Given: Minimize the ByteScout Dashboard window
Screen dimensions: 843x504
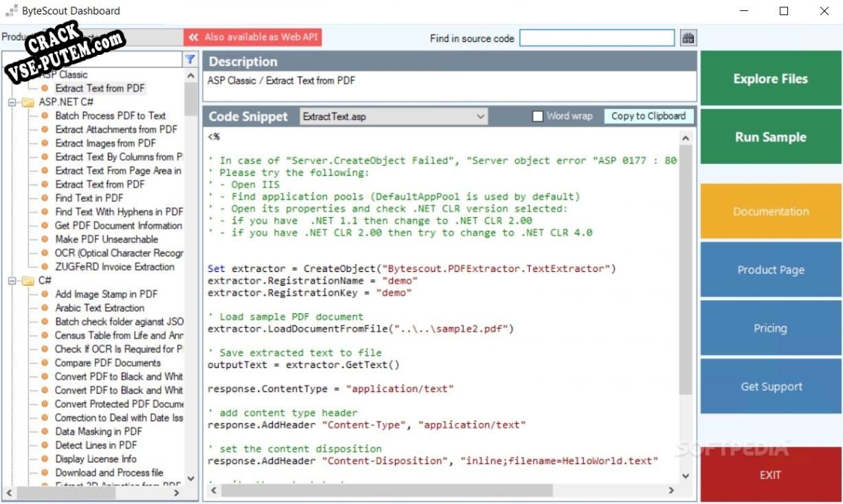Looking at the screenshot, I should tap(744, 11).
